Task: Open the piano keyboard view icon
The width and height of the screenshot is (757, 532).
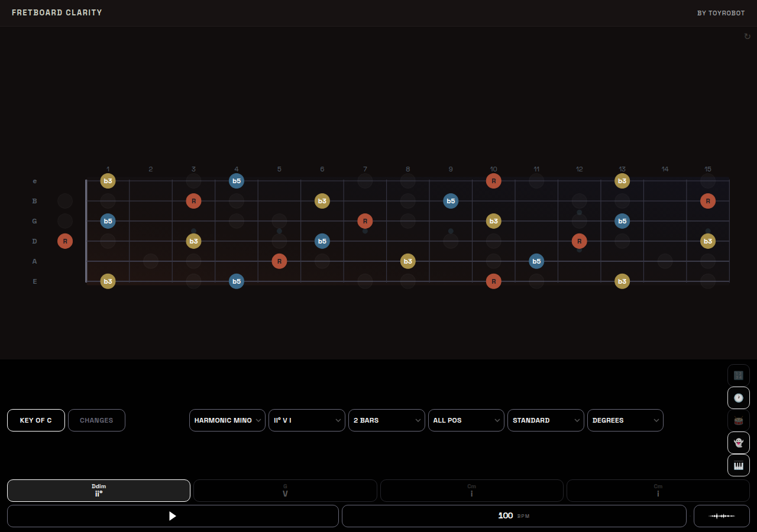Action: [x=738, y=465]
